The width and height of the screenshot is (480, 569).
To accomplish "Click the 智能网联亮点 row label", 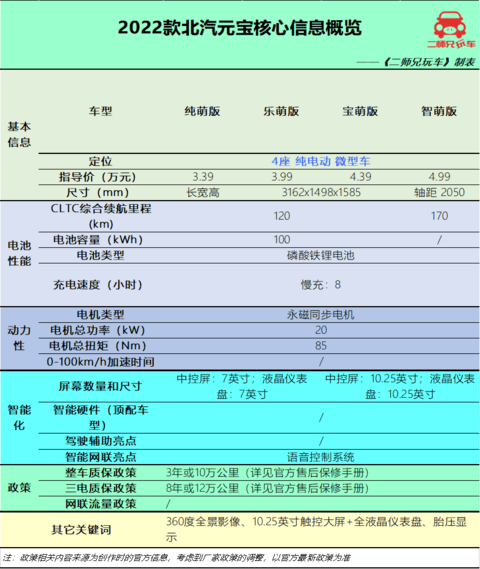I will tap(100, 457).
